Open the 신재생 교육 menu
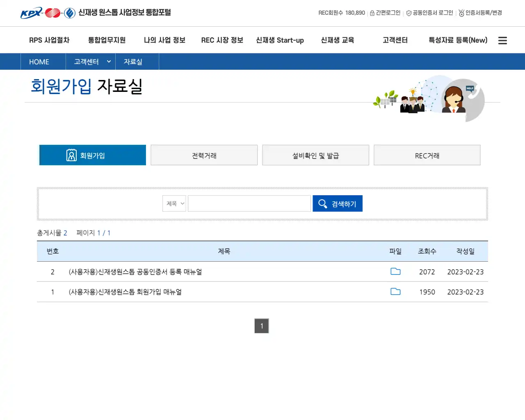Viewport: 525px width, 420px height. (x=337, y=40)
